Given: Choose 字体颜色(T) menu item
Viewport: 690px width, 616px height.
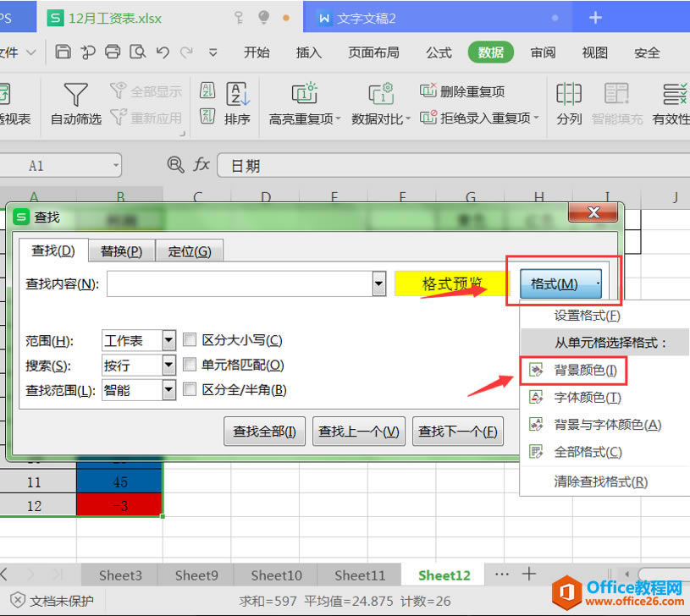Looking at the screenshot, I should tap(604, 398).
